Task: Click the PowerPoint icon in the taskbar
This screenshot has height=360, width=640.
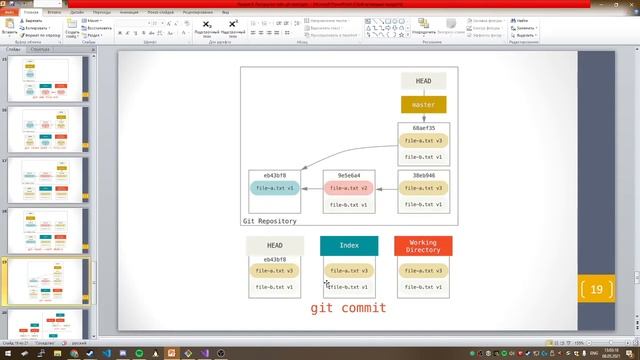Action: tap(171, 353)
